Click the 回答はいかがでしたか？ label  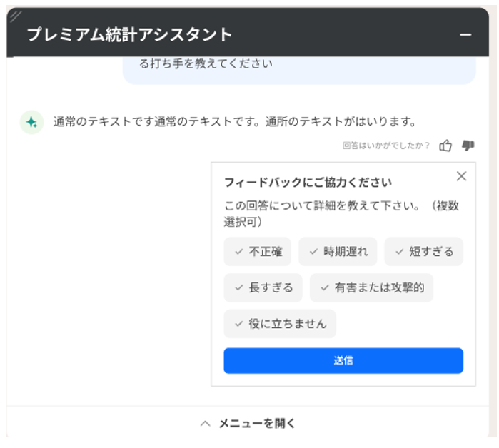[386, 146]
